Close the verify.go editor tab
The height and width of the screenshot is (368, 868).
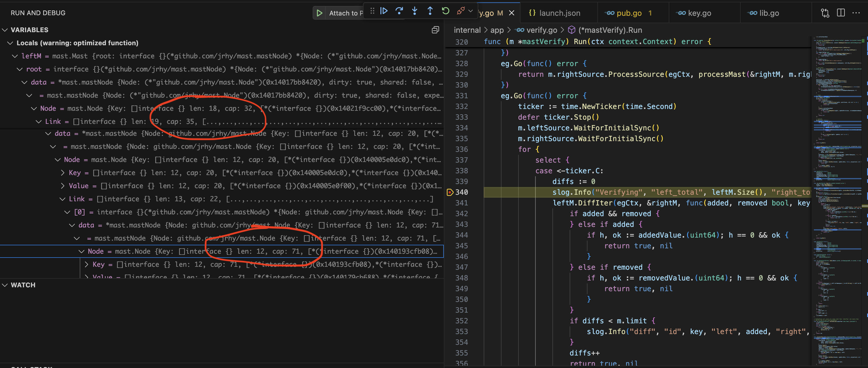point(512,13)
